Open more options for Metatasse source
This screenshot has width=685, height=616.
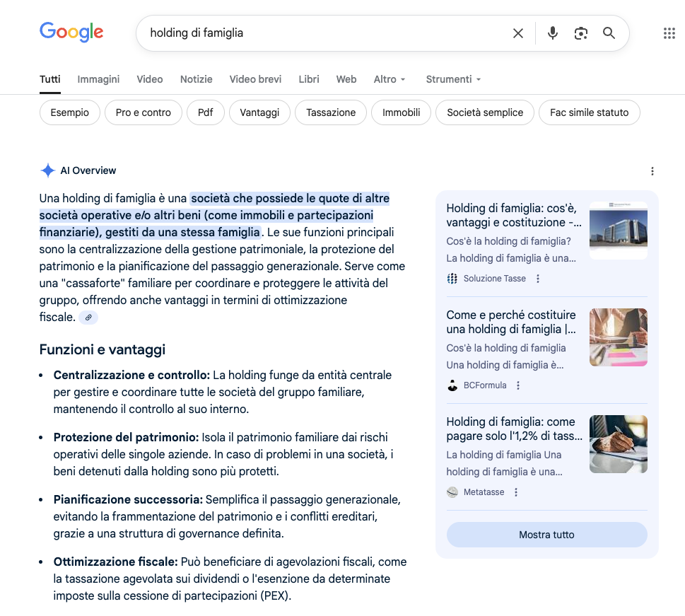516,492
